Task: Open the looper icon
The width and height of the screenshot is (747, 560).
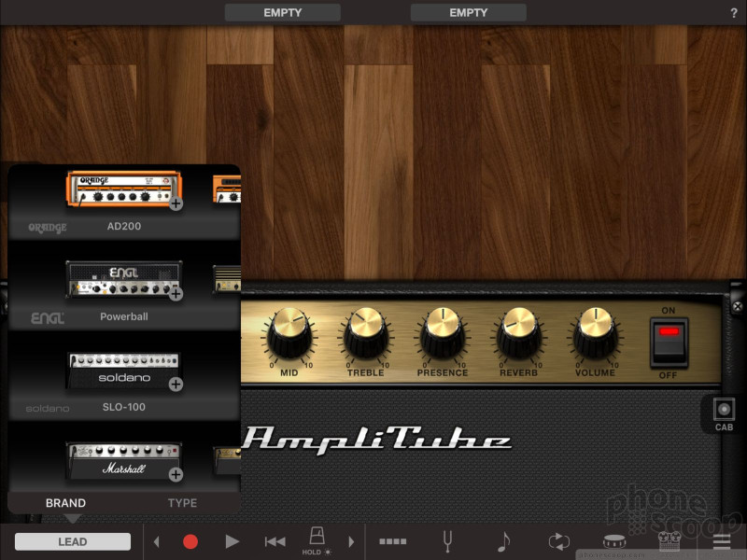Action: coord(558,541)
